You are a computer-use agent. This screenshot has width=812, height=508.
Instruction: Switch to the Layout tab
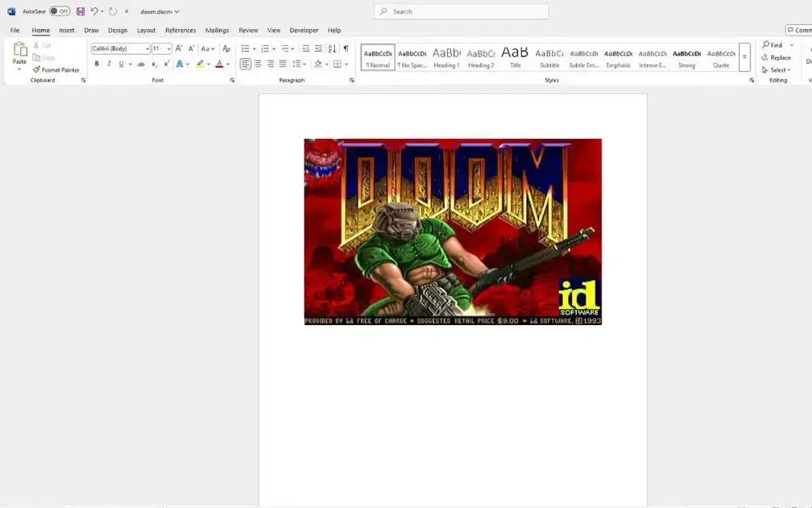[x=146, y=30]
